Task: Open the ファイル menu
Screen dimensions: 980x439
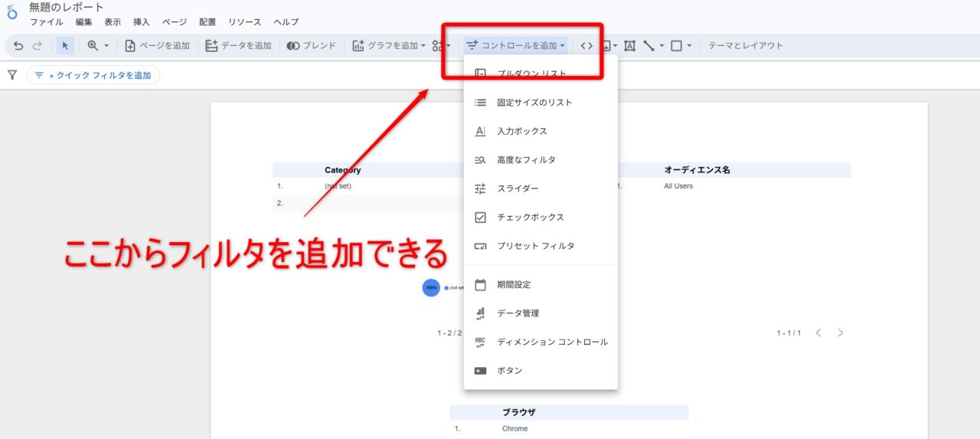Action: pyautogui.click(x=46, y=22)
